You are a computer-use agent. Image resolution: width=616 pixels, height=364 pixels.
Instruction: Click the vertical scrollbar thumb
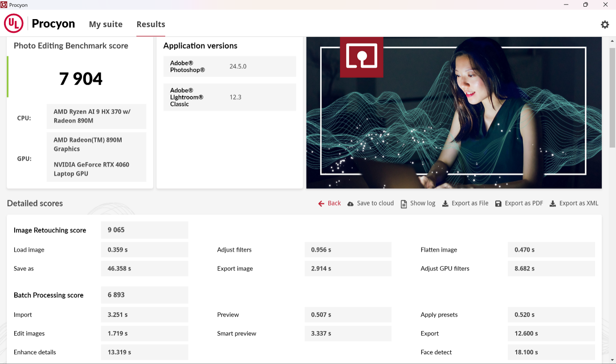(x=612, y=98)
